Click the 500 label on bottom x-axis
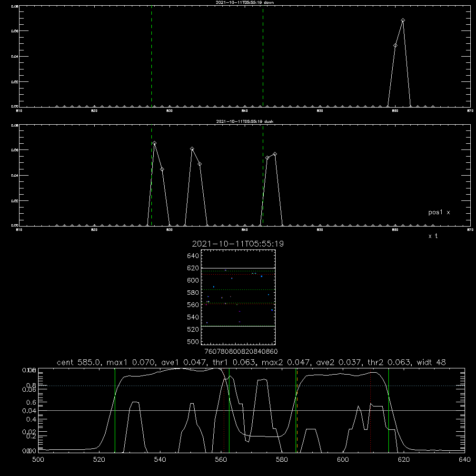Image resolution: width=476 pixels, height=476 pixels. pos(38,460)
